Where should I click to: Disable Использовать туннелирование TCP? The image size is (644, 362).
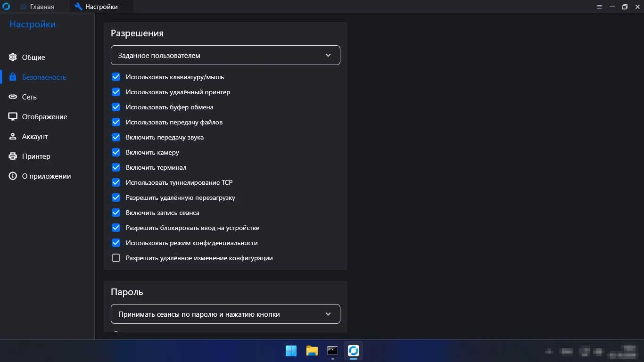point(116,182)
